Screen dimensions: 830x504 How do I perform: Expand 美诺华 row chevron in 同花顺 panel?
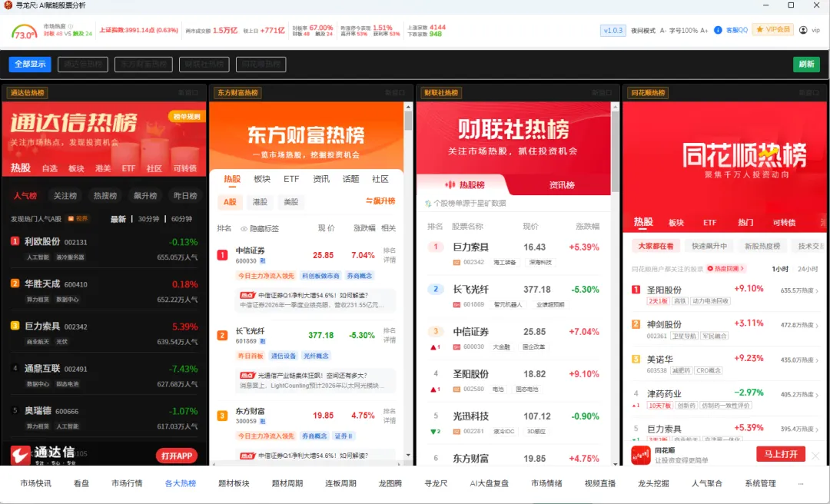tap(817, 360)
